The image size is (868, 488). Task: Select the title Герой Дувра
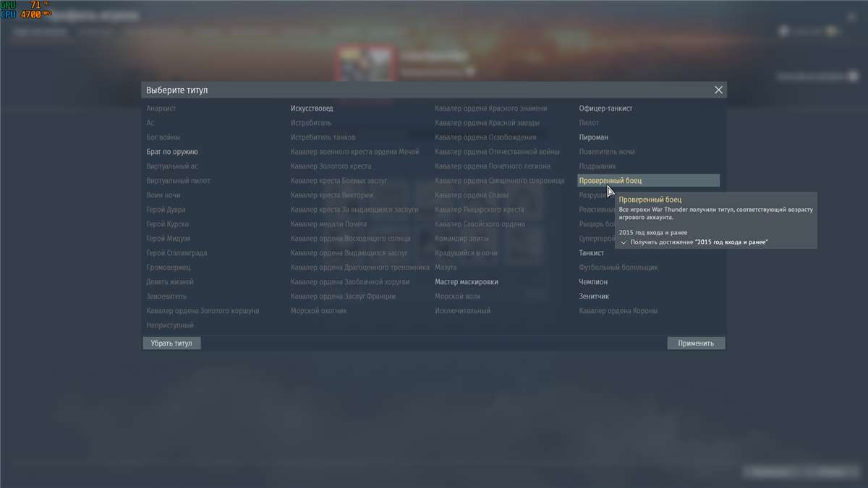coord(166,210)
